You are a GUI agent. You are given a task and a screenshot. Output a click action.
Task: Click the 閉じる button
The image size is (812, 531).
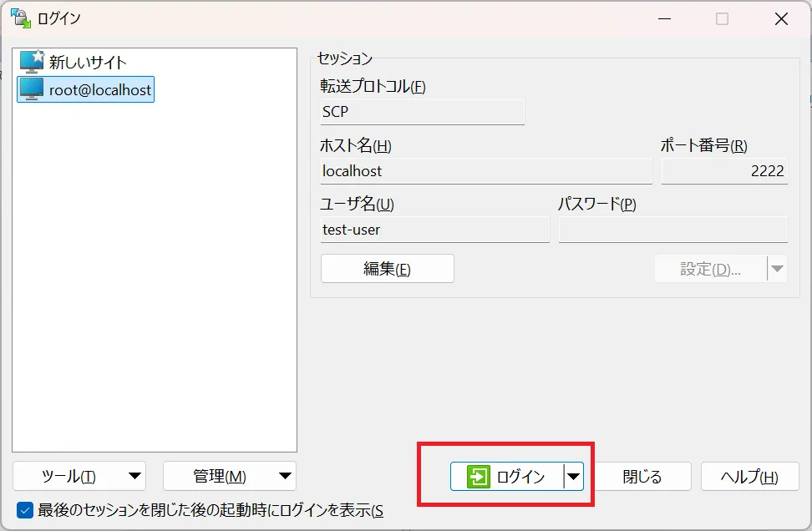(x=642, y=476)
